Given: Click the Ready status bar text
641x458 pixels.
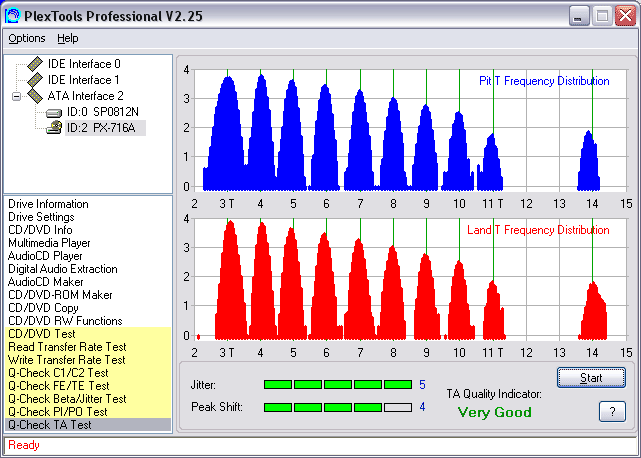Looking at the screenshot, I should [x=24, y=445].
